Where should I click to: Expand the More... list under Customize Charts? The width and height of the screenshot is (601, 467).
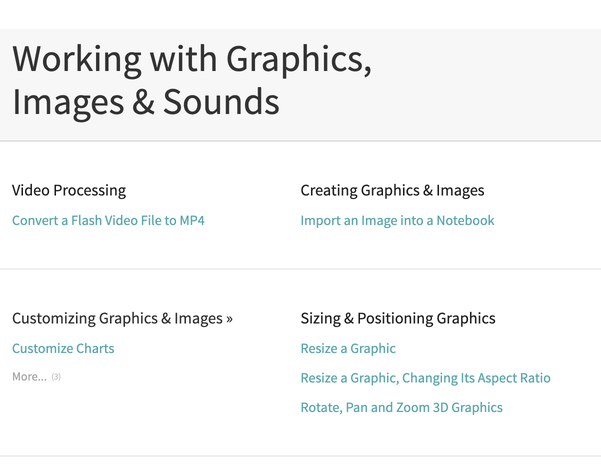tap(29, 377)
